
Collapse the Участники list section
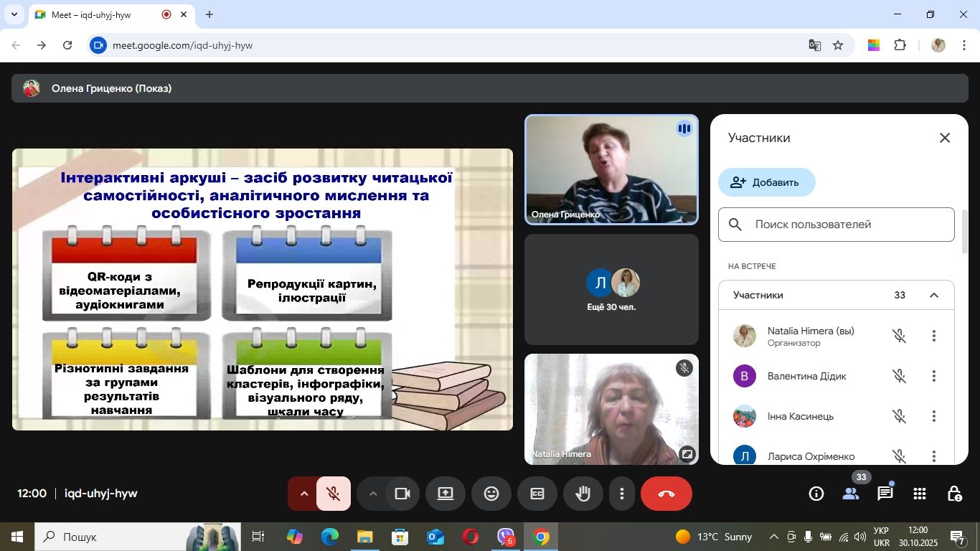(x=933, y=296)
